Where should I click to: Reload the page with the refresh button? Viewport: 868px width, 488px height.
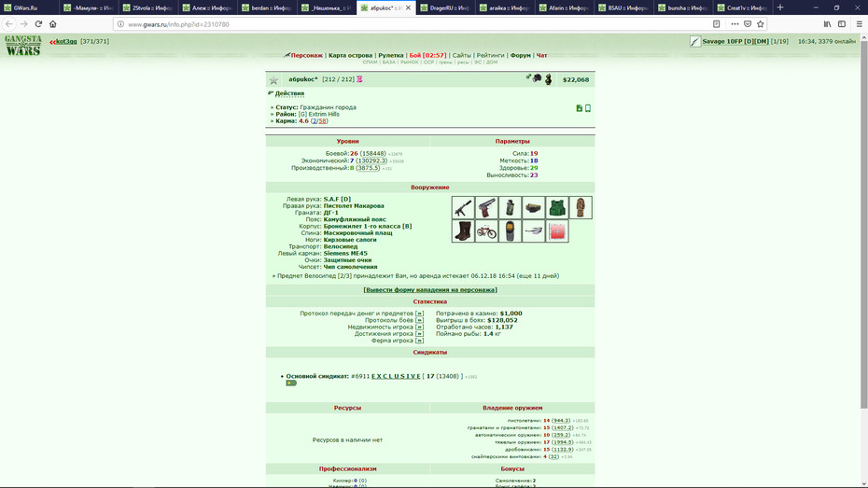tap(38, 23)
